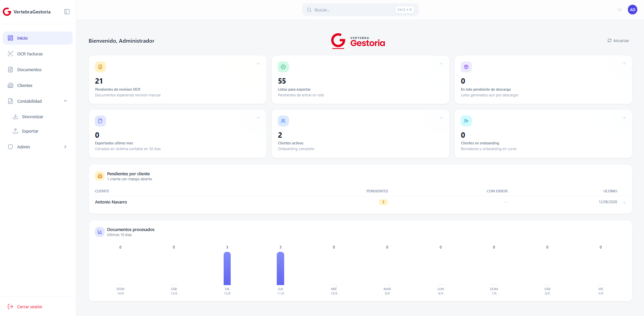Open the AD user avatar menu
644x316 pixels.
[x=633, y=10]
